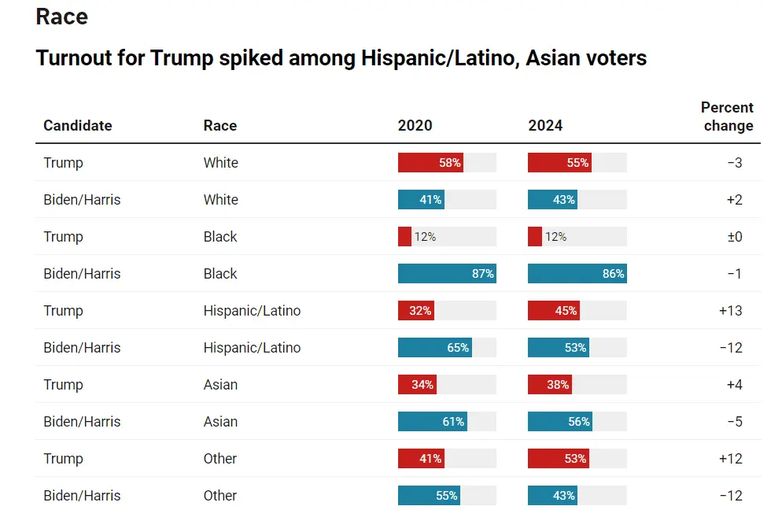The width and height of the screenshot is (771, 532).
Task: Click the blue 61% Asian 2020 bar
Action: click(x=432, y=422)
